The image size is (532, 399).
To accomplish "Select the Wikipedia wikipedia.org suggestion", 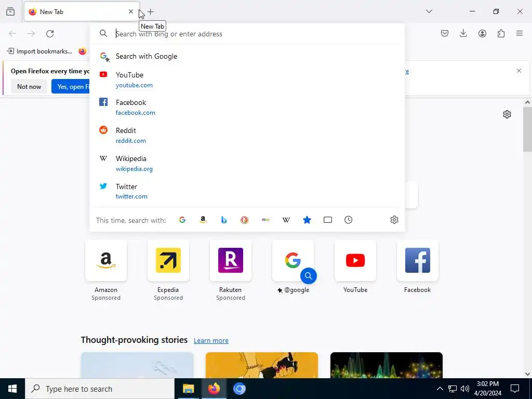I will coord(248,164).
